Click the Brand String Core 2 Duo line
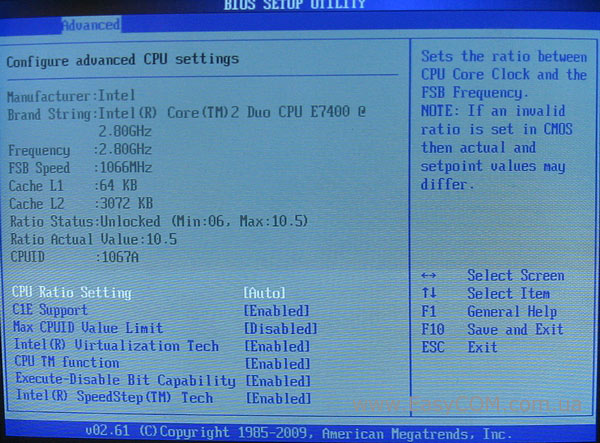Image resolution: width=600 pixels, height=443 pixels. pos(187,113)
